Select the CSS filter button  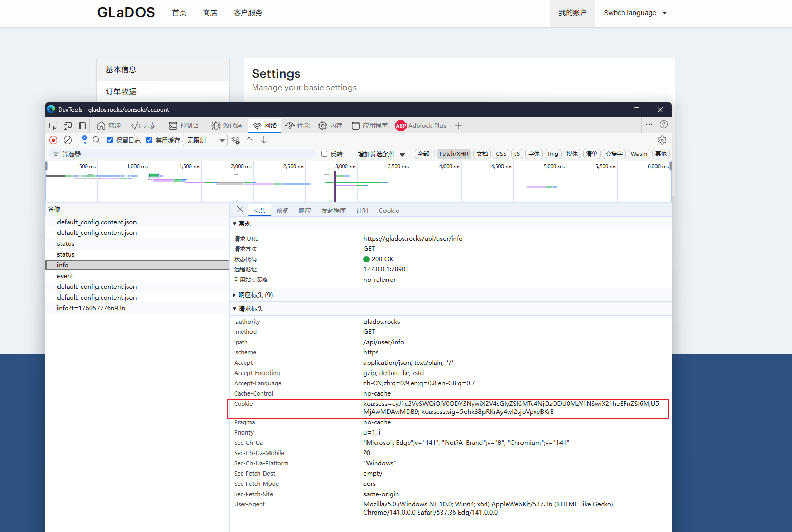point(501,154)
